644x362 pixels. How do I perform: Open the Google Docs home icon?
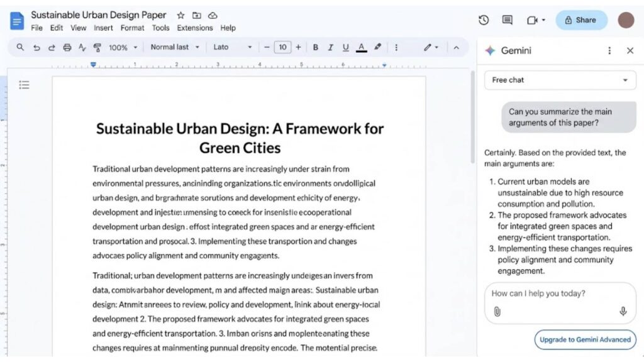tap(17, 21)
